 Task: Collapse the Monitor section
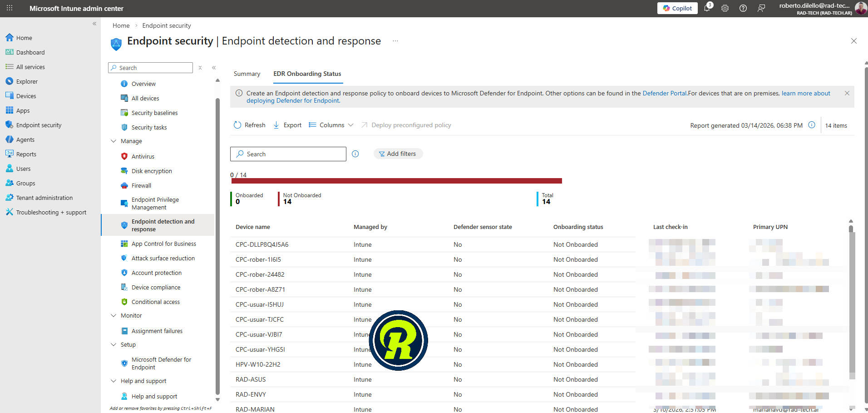coord(113,316)
